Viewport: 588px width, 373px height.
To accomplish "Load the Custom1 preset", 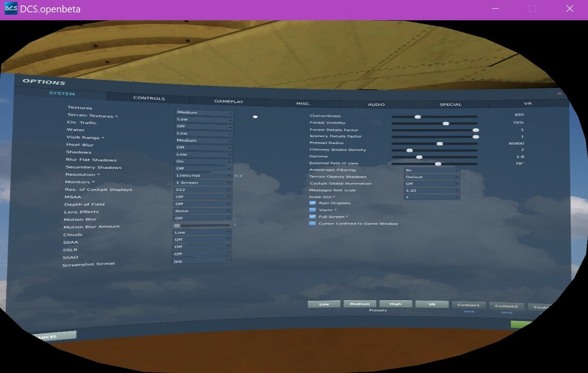I will [x=469, y=305].
